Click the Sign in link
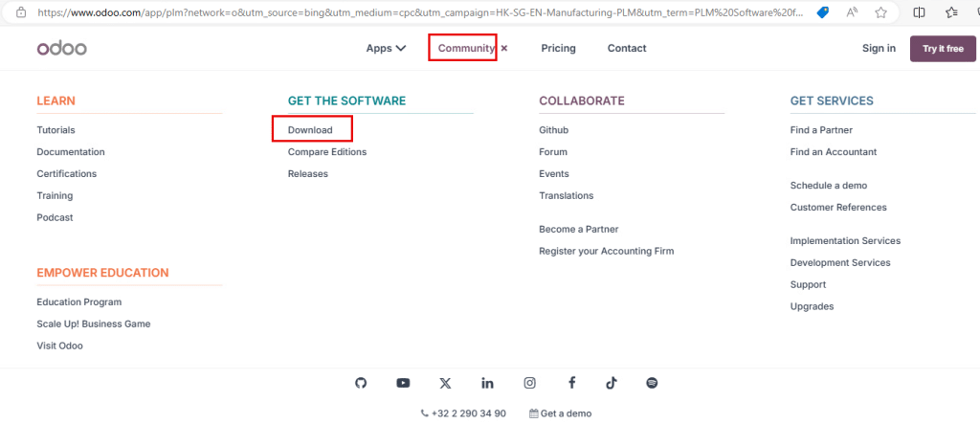 click(879, 48)
